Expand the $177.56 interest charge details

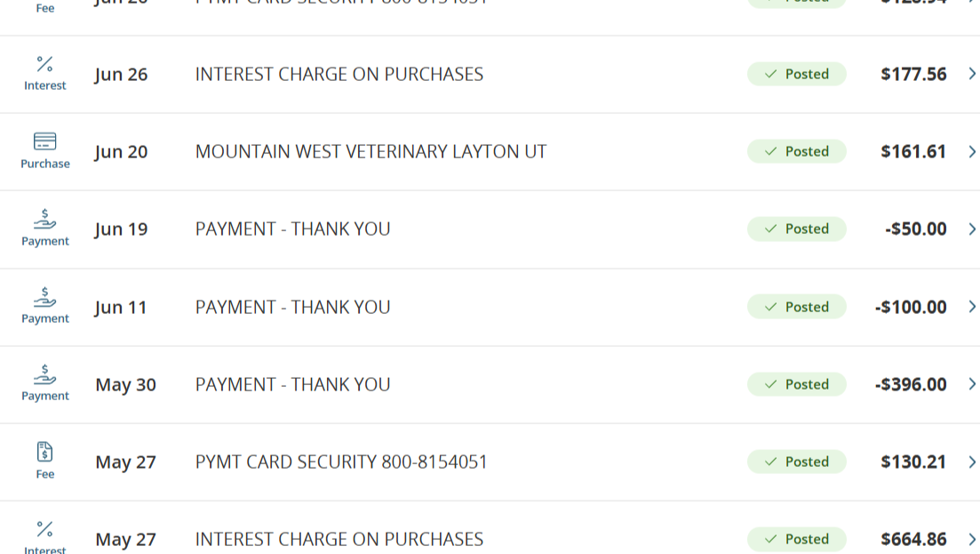pyautogui.click(x=972, y=74)
